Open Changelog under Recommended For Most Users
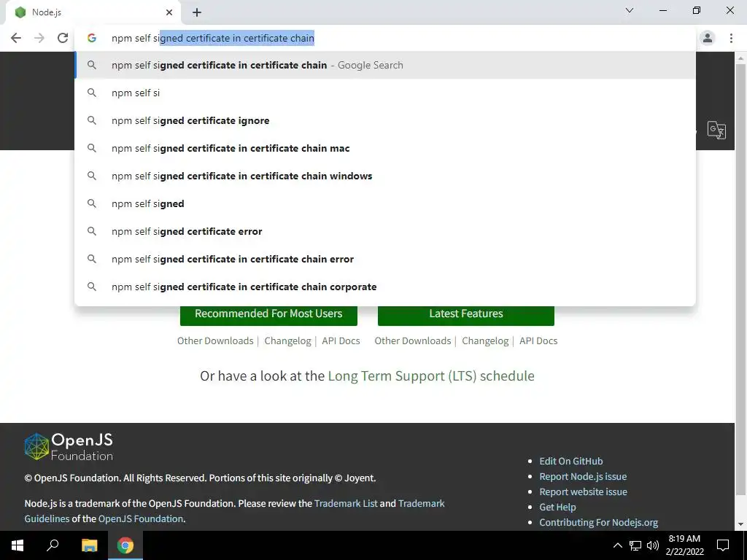 coord(287,341)
